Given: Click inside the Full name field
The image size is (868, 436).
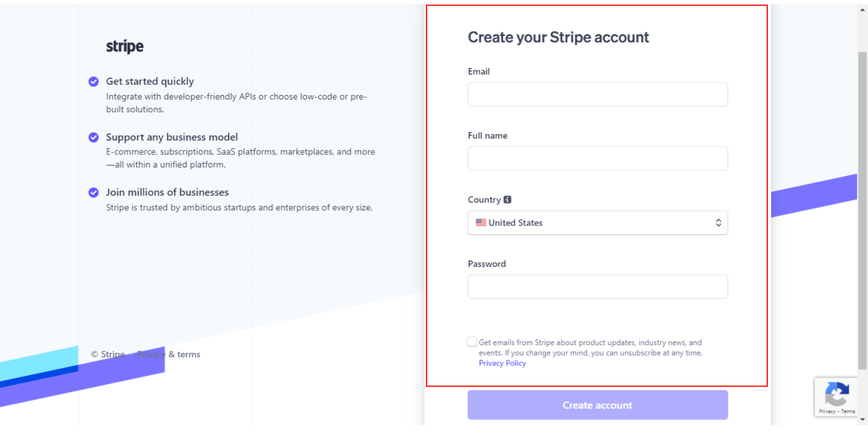Looking at the screenshot, I should (597, 158).
